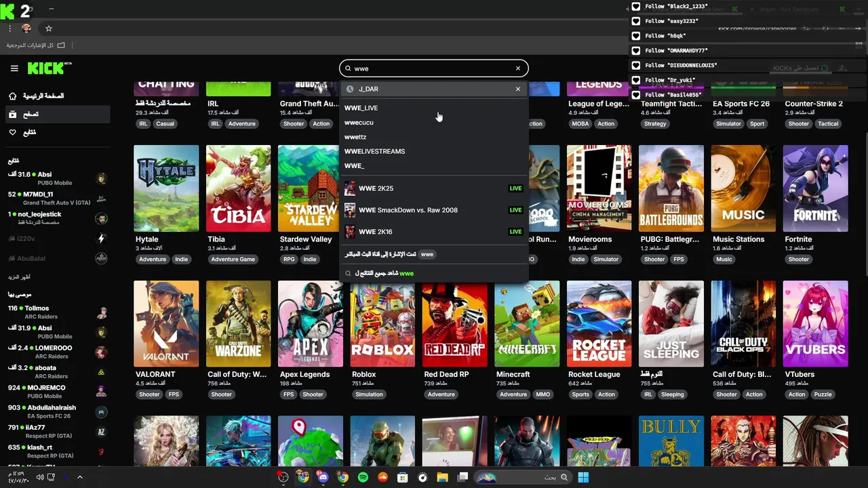Open Chrome's three-dot menu

pyautogui.click(x=9, y=28)
